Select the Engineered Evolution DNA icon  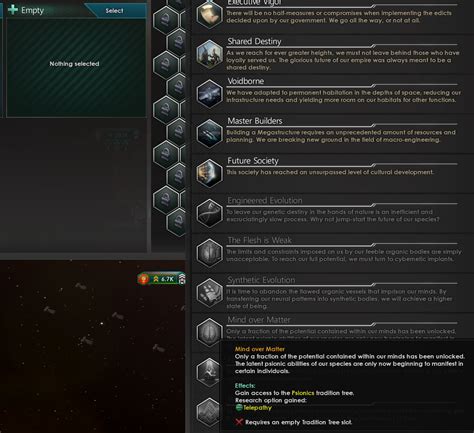(209, 213)
